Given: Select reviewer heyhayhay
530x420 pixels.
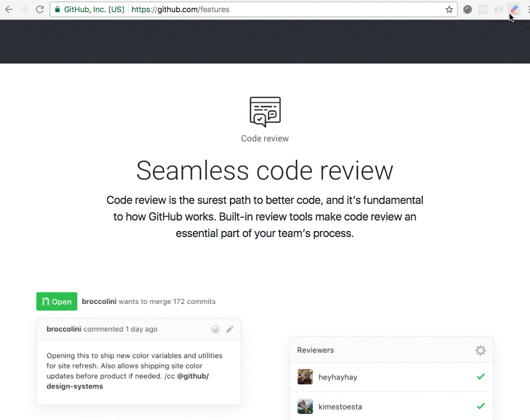Looking at the screenshot, I should [x=338, y=377].
